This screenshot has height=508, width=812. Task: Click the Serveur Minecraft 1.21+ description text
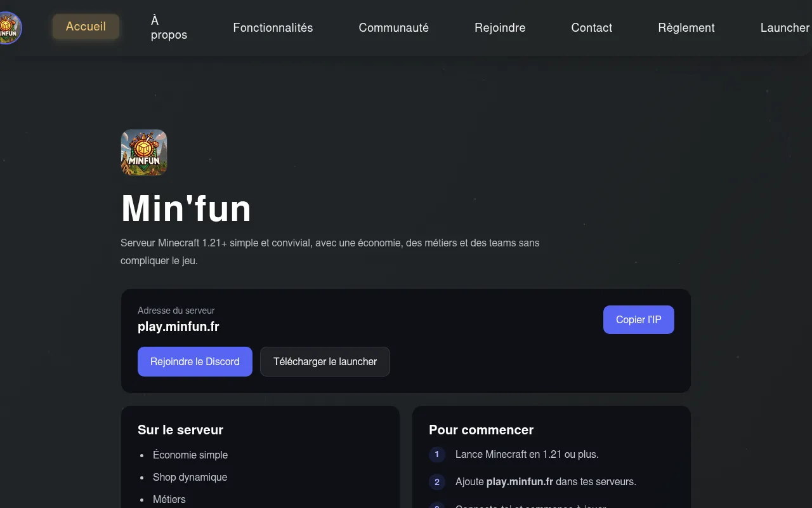coord(330,251)
